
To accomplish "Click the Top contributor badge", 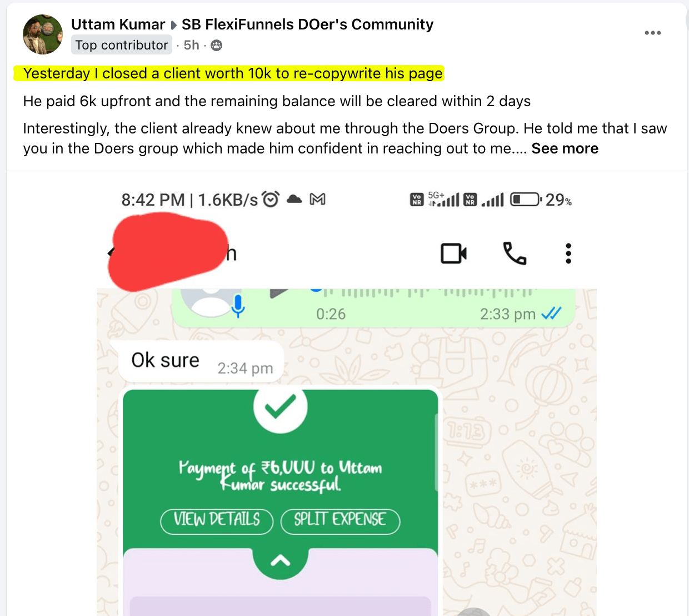I will pos(122,45).
